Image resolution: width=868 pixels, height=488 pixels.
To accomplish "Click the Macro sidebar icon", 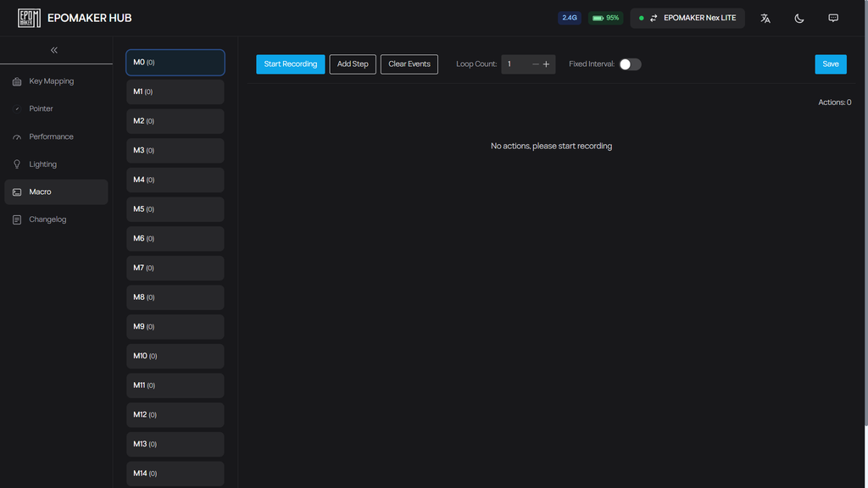I will pyautogui.click(x=17, y=192).
